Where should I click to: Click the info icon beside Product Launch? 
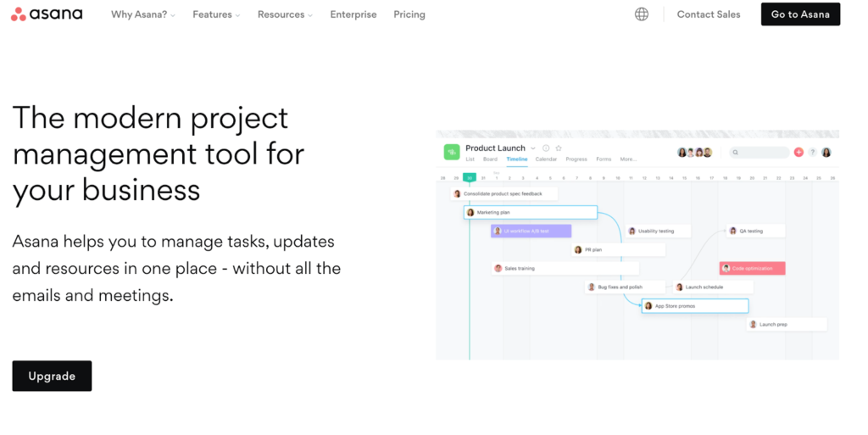pos(546,148)
